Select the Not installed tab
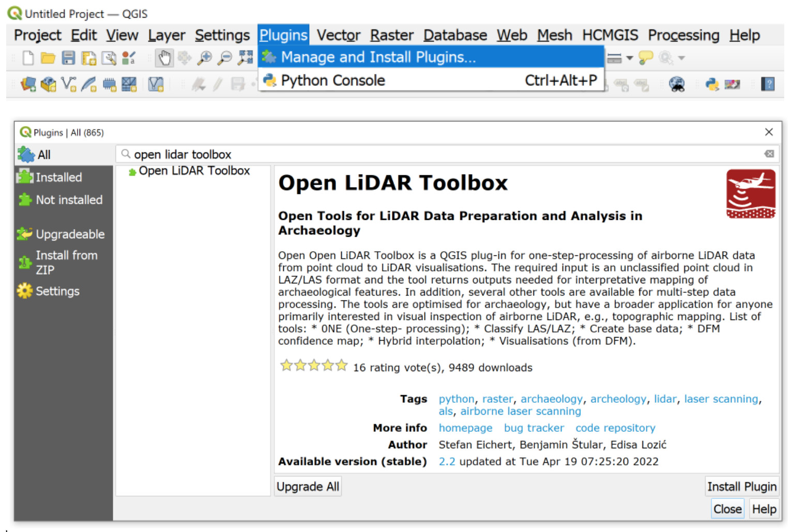Image resolution: width=793 pixels, height=532 pixels. [x=64, y=200]
